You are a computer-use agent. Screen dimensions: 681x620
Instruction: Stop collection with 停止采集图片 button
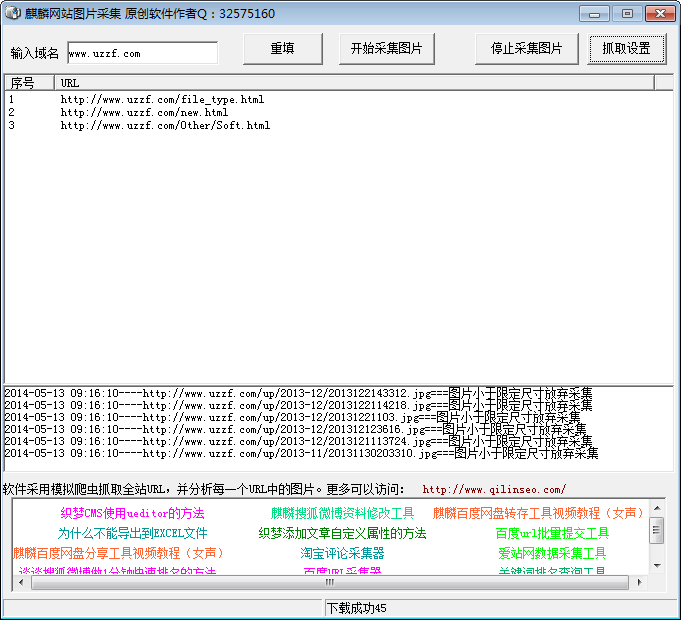pos(526,49)
